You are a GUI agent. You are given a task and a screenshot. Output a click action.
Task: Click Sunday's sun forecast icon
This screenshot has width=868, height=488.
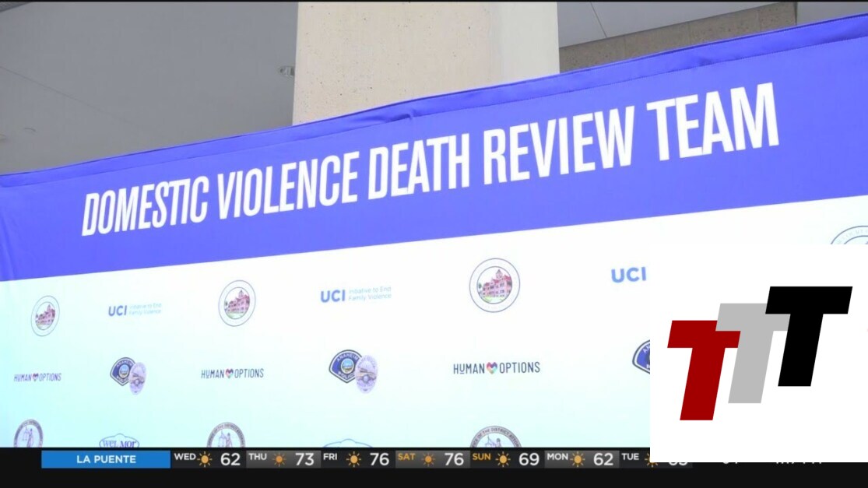[x=503, y=459]
